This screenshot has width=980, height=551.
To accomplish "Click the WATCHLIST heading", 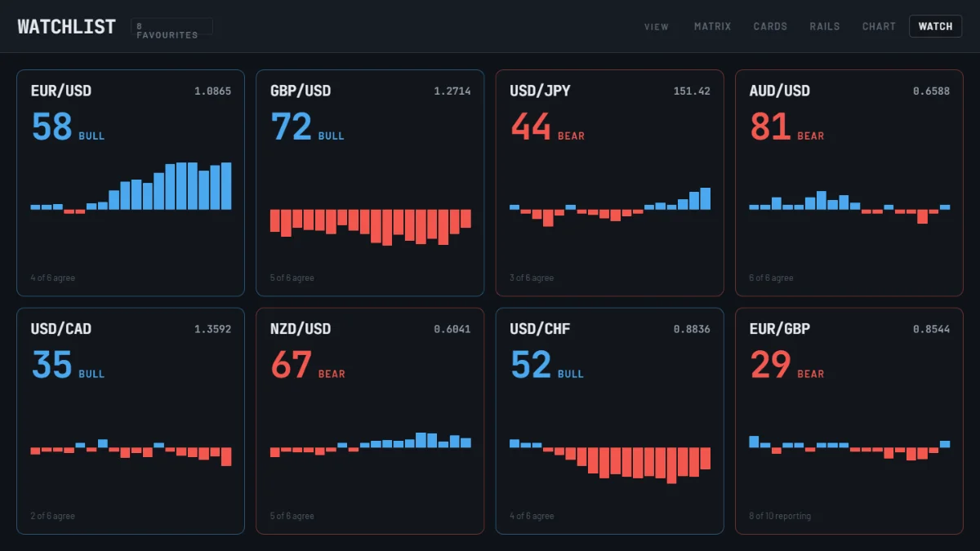I will point(66,26).
